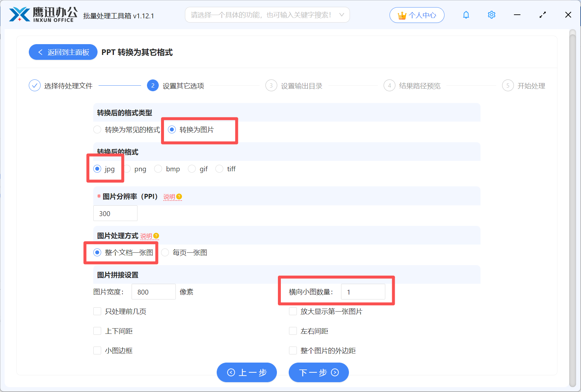Open settings via the gear icon

click(x=491, y=15)
